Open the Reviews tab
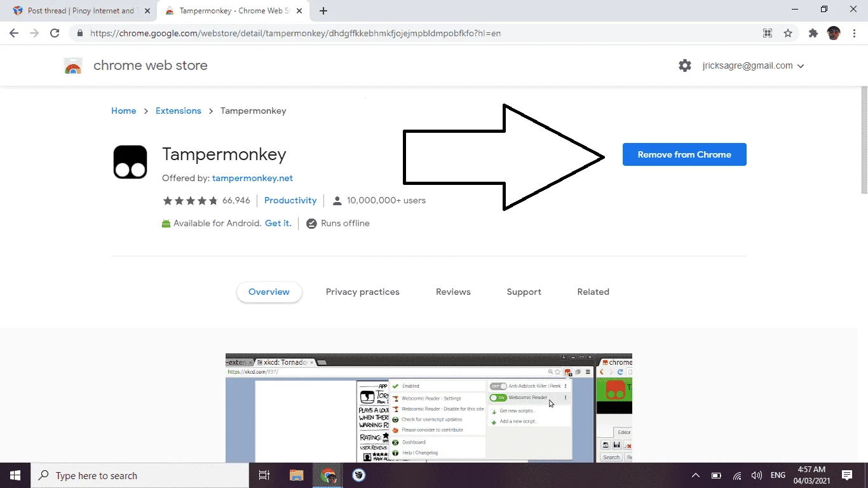 pos(453,292)
